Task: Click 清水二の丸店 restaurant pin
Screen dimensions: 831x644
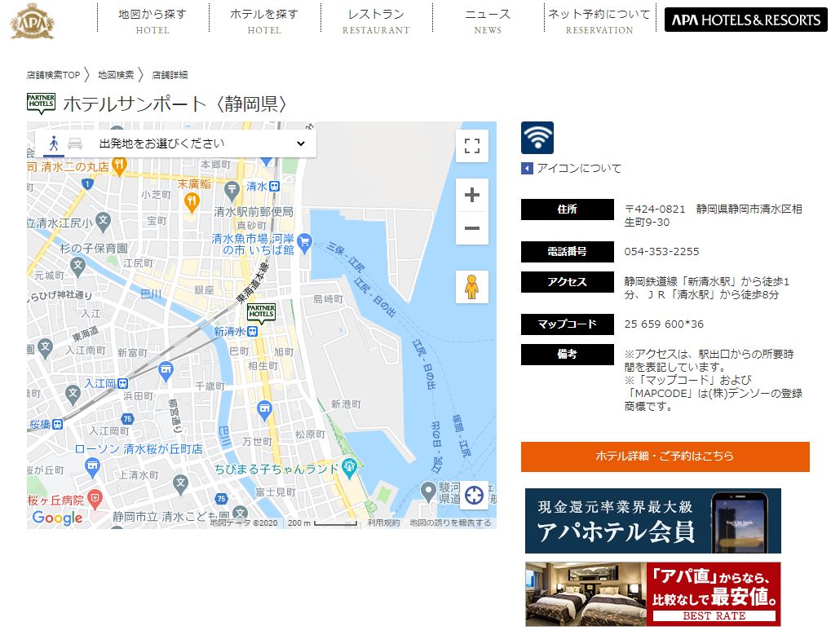Action: click(x=119, y=165)
